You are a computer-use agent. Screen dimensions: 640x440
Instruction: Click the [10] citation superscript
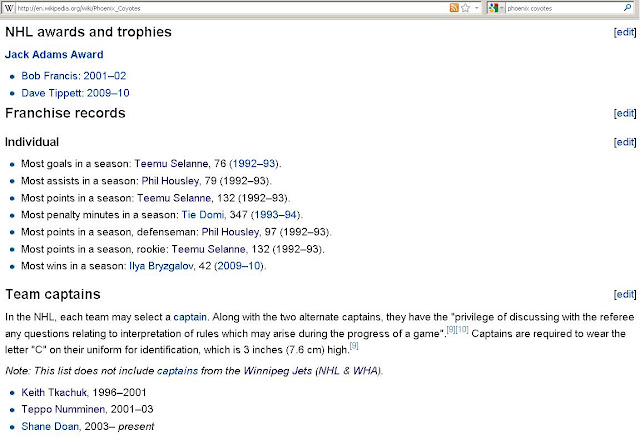(x=462, y=329)
